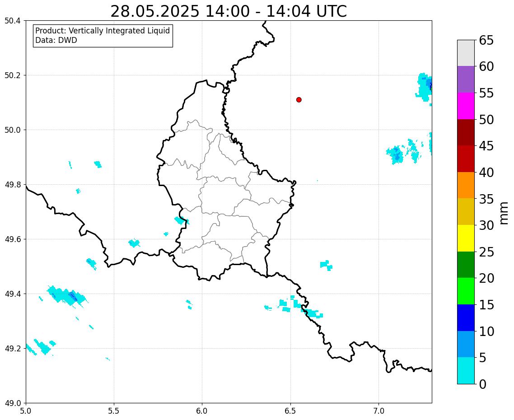Click the gold 30-35 mm colorbar segment
The height and width of the screenshot is (420, 514).
[x=466, y=212]
